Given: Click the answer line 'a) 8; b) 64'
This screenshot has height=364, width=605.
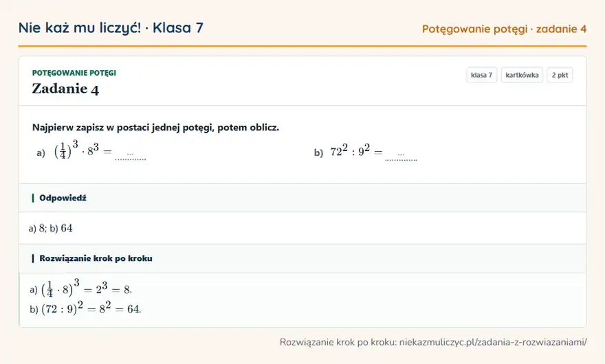Looking at the screenshot, I should 51,228.
